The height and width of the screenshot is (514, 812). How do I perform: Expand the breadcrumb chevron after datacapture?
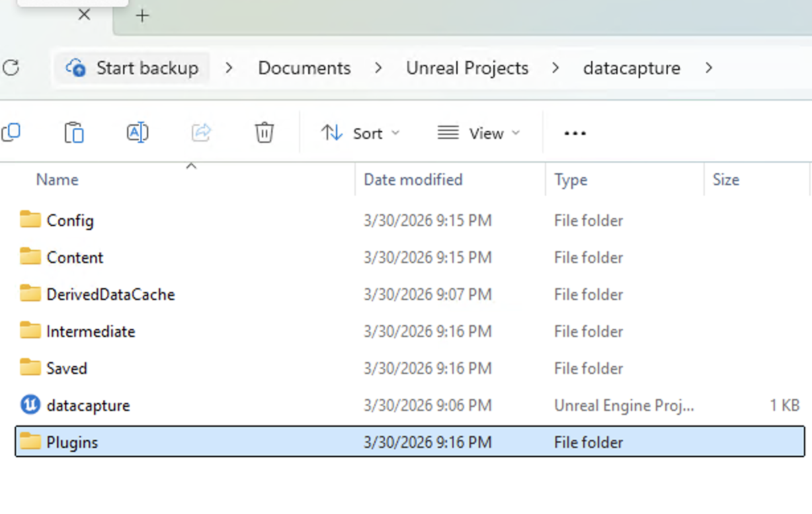710,67
